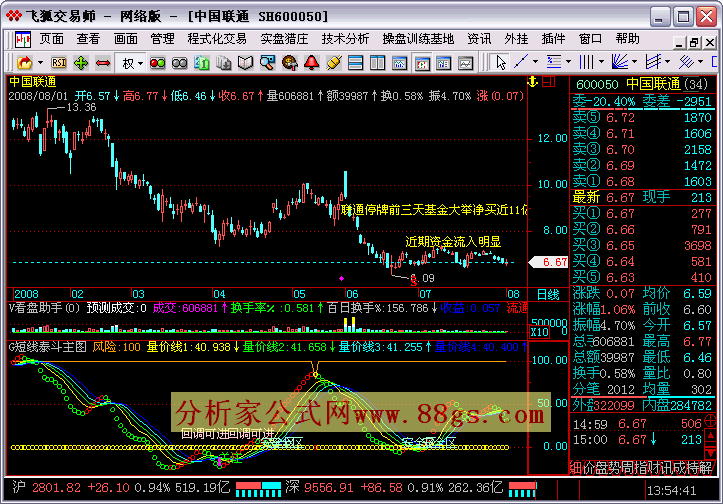
Task: Switch to the 财 tab in the bottom-right panel
Action: coord(653,468)
